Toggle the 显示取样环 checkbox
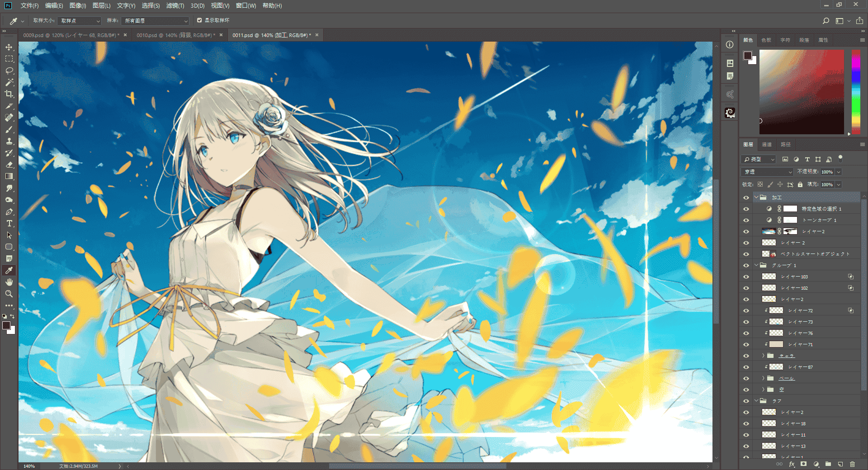Viewport: 868px width, 470px height. click(199, 20)
